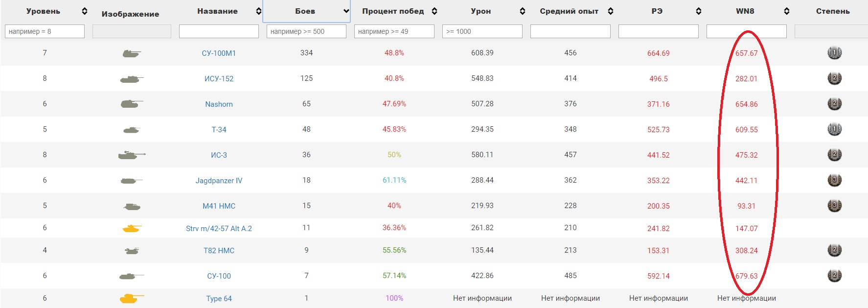Focus the Урон filter field showing >= 1000
The image size is (868, 308).
pos(482,31)
